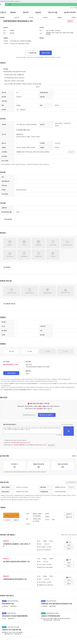Click the 교육비 지원 welfare icon
This screenshot has width=77, height=644.
pyautogui.click(x=53, y=243)
